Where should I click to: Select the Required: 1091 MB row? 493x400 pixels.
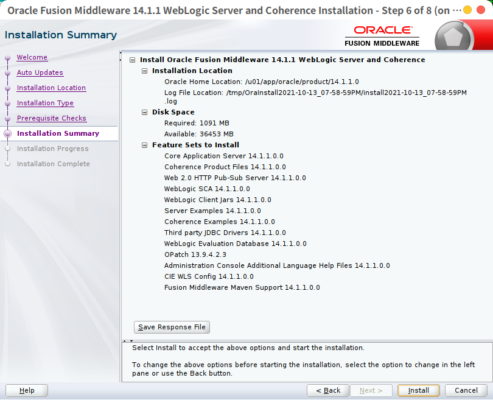(197, 123)
